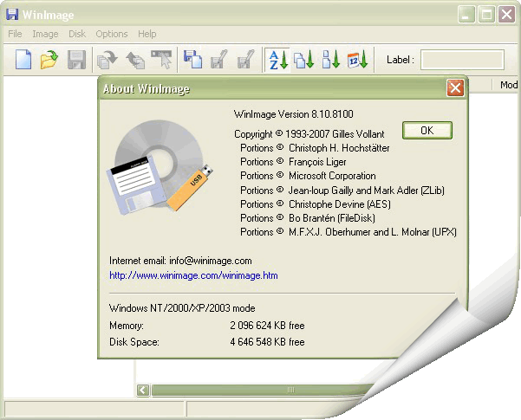Click OK in About WinImage dialog
This screenshot has height=420, width=521.
pyautogui.click(x=427, y=130)
